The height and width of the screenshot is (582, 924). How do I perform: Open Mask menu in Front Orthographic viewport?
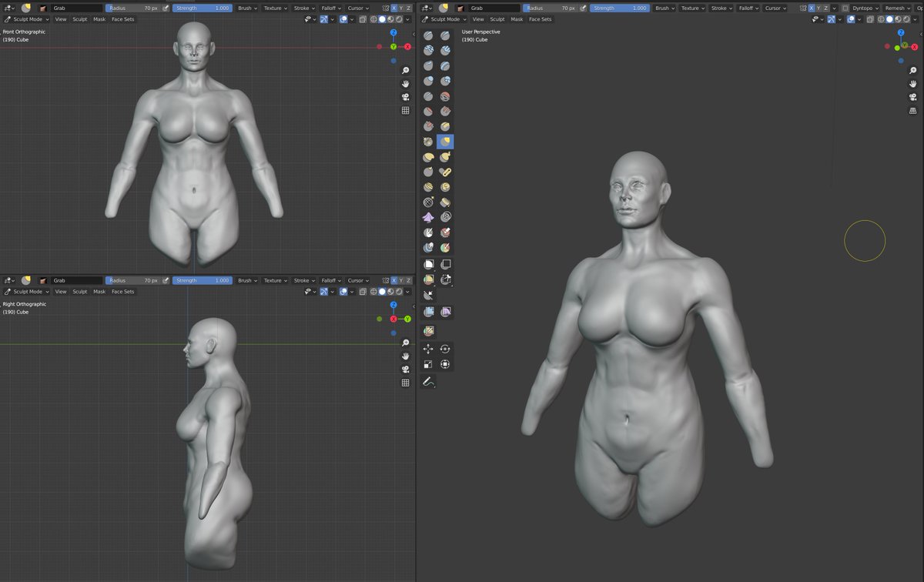(x=99, y=19)
